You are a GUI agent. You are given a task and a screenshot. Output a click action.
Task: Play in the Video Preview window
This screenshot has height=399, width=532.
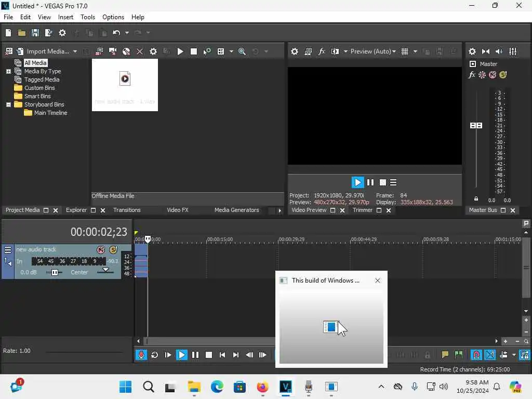(x=357, y=182)
